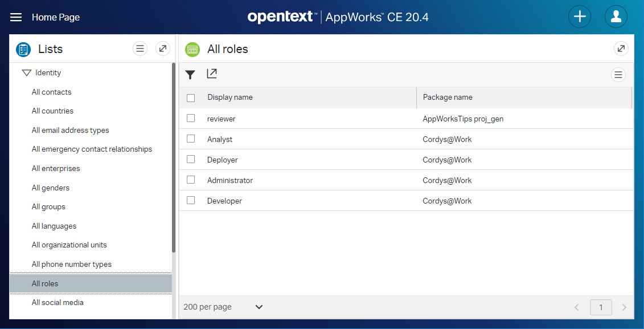Sort by Display name column header
The image size is (644, 329).
click(x=230, y=98)
